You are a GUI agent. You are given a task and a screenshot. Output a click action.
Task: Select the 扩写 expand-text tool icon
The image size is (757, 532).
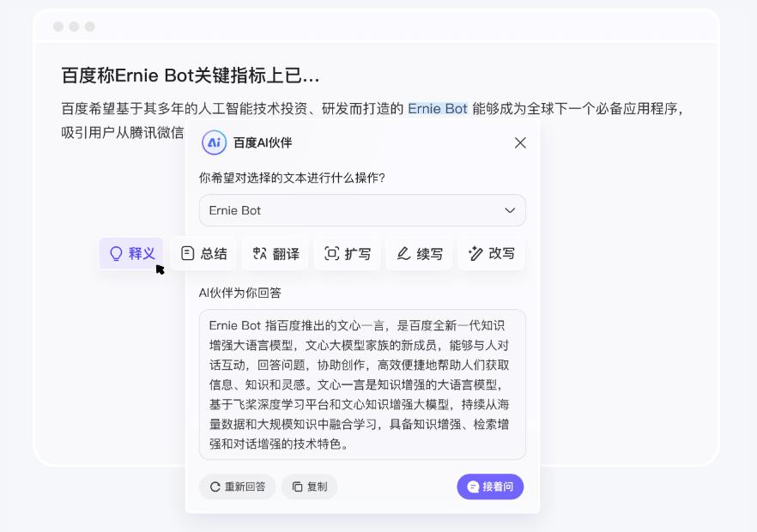(x=330, y=252)
